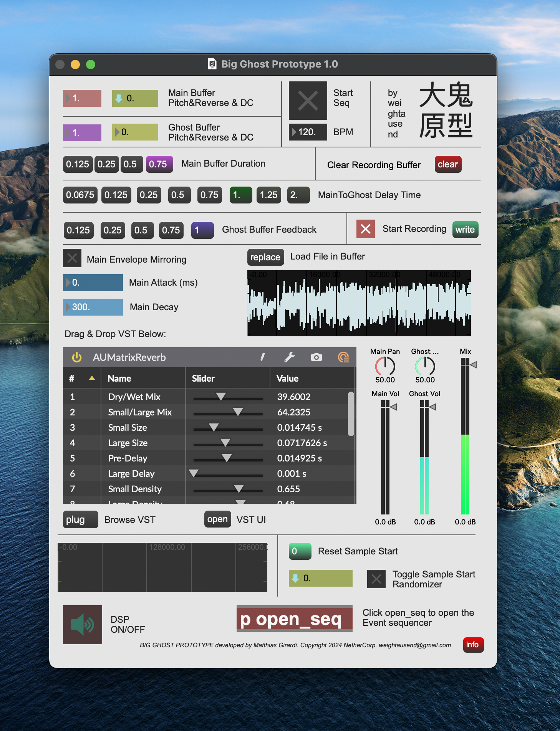Click the loaded buffer waveform display

tap(359, 303)
